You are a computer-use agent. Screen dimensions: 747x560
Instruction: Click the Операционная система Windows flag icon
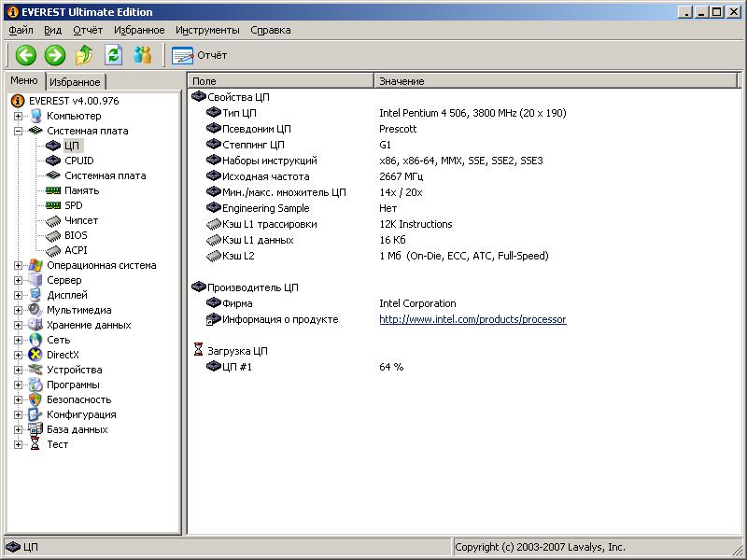[x=35, y=265]
